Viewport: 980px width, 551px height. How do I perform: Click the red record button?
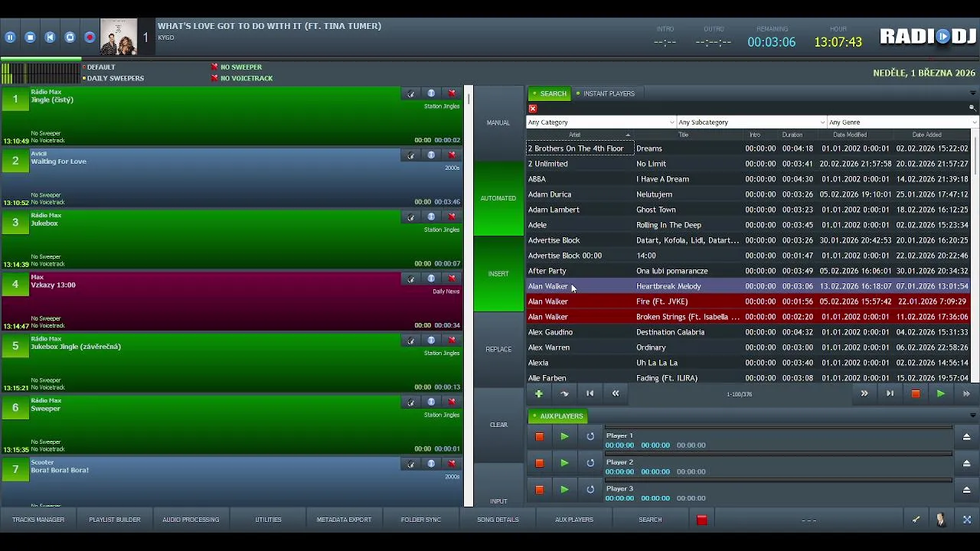pyautogui.click(x=90, y=37)
